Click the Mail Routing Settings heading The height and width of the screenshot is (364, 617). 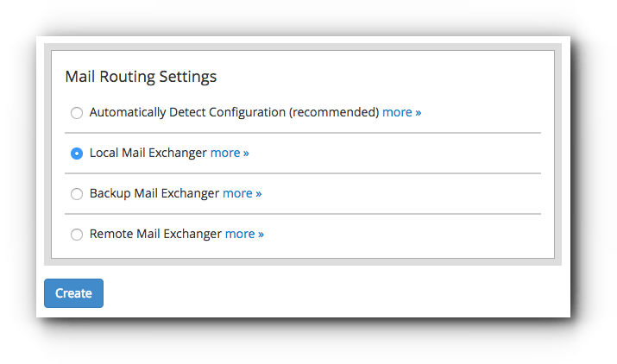141,77
